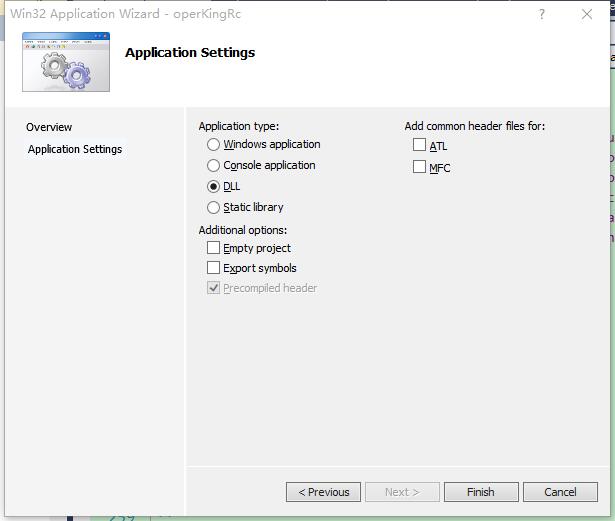Pick Static library option
Screen dimensions: 615x521
pos(213,207)
